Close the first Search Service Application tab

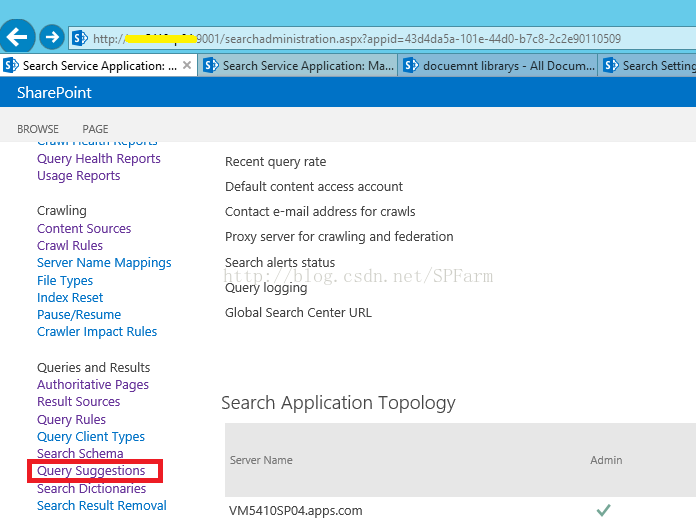click(187, 65)
